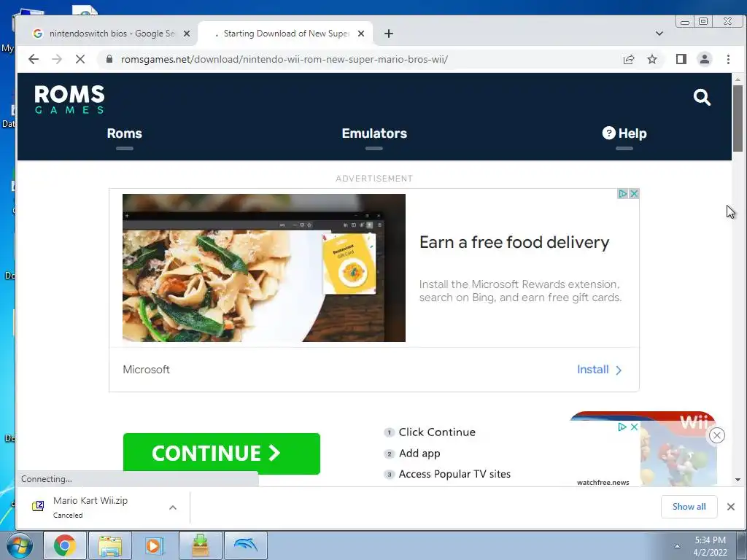The height and width of the screenshot is (560, 747).
Task: Expand the tab search dropdown
Action: 659,34
